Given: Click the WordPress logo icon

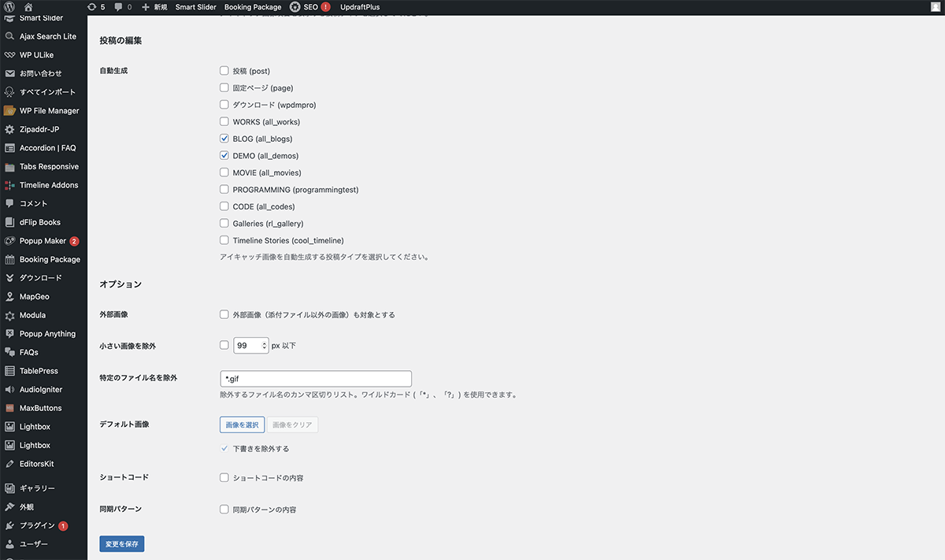Looking at the screenshot, I should pos(10,7).
